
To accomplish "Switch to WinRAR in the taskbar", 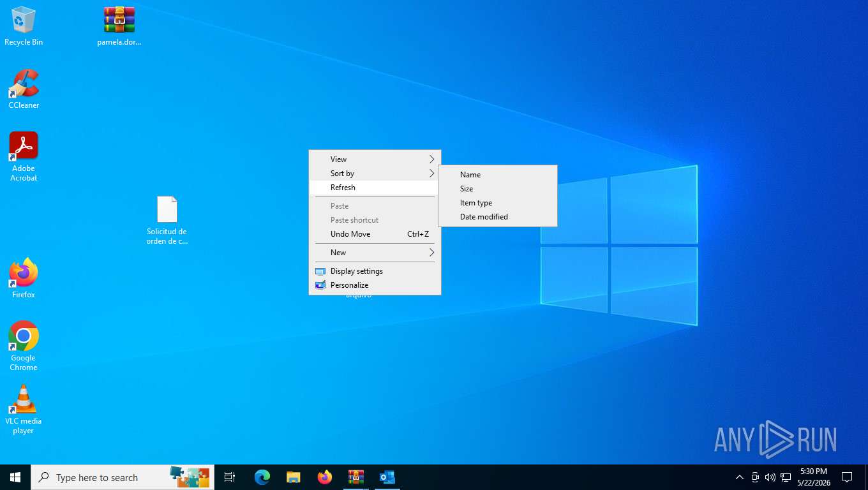I will pos(356,477).
